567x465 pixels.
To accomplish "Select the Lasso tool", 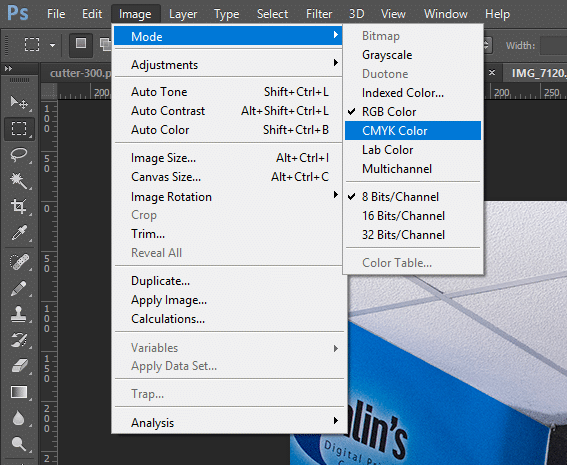I will pos(19,155).
